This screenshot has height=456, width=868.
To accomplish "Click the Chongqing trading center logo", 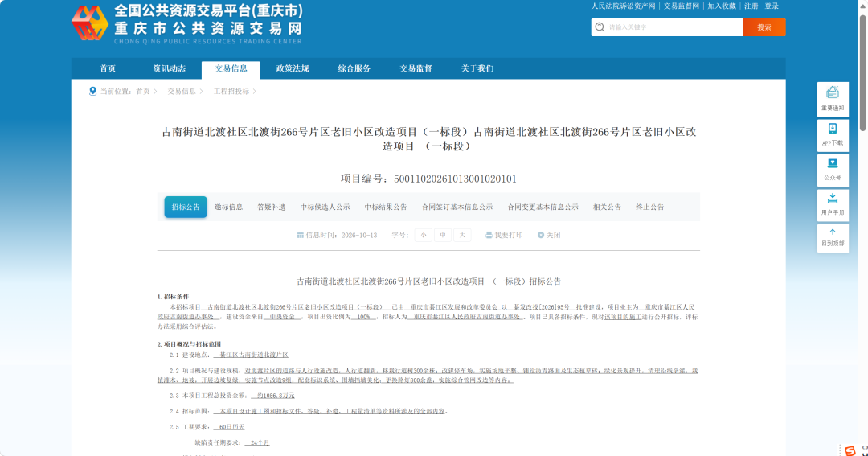I will click(90, 23).
